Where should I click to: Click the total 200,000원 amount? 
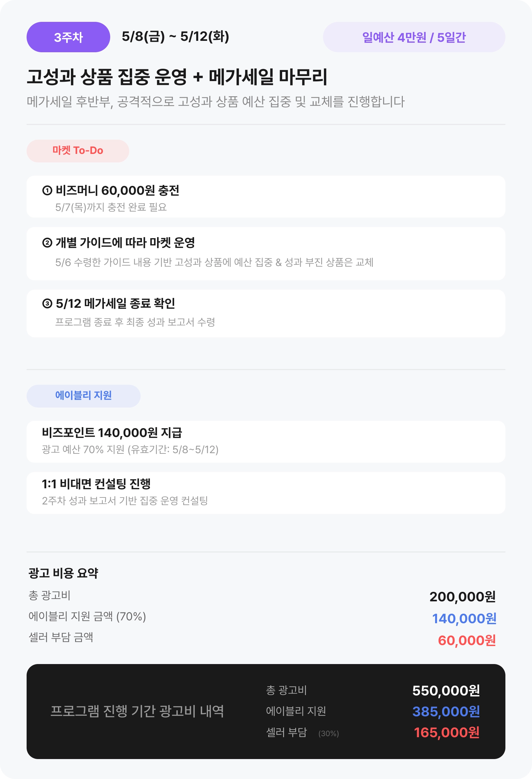[x=463, y=597]
